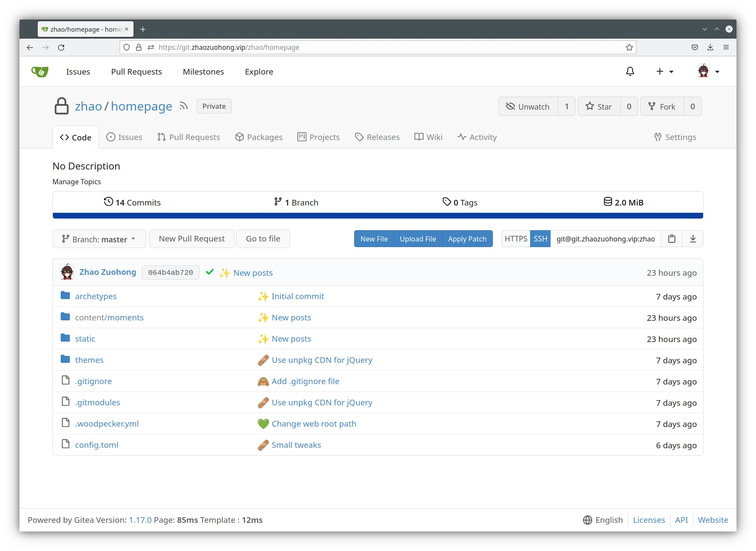The height and width of the screenshot is (551, 756).
Task: Open the notifications bell
Action: (x=630, y=72)
